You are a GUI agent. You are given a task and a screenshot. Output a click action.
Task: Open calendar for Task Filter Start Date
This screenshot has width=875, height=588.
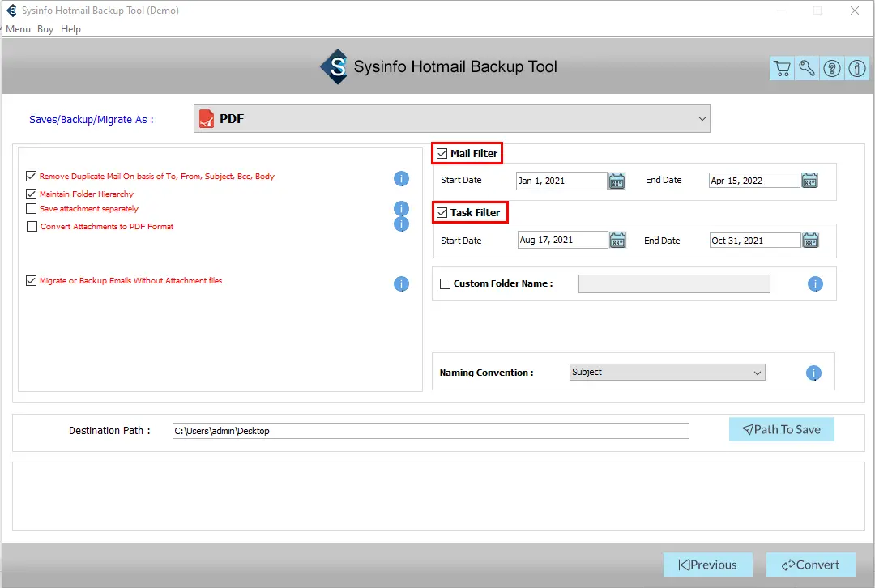[x=617, y=240]
